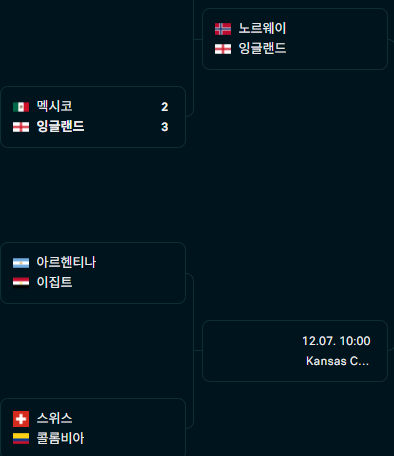Click the Switzerland flag icon

click(21, 419)
